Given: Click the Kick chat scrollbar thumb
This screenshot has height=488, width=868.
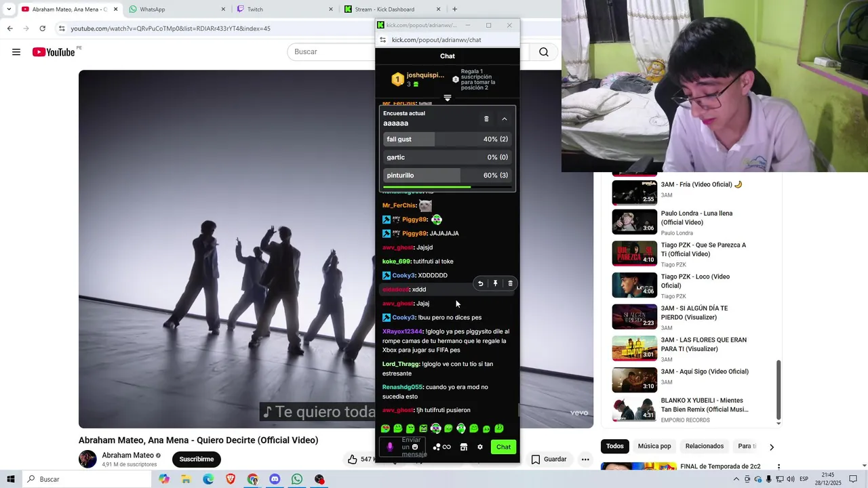Looking at the screenshot, I should click(x=519, y=411).
